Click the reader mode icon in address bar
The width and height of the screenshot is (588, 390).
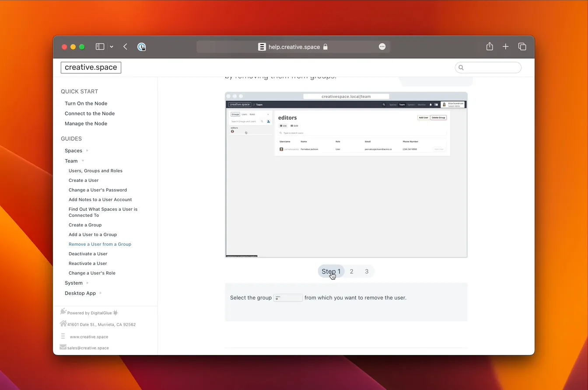(262, 47)
